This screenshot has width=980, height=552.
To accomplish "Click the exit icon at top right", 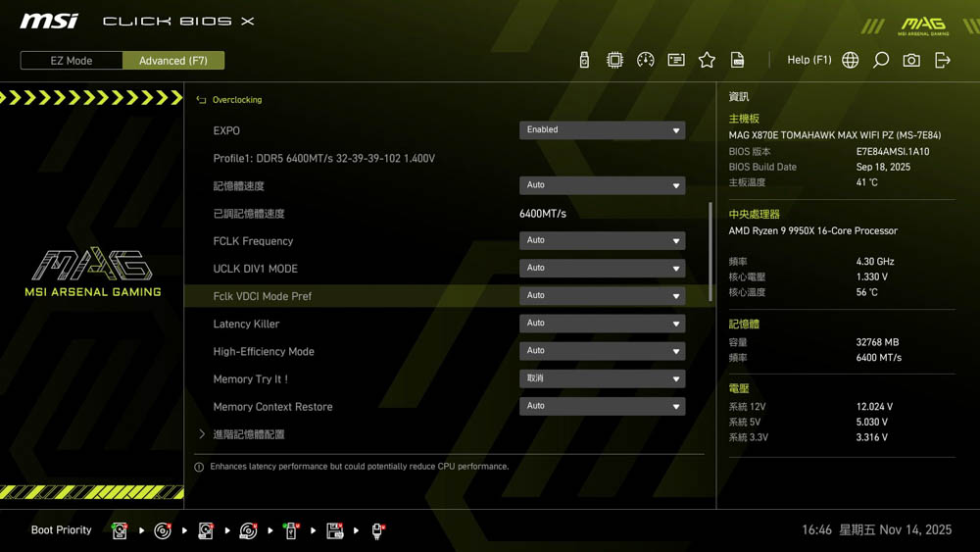I will click(x=943, y=60).
